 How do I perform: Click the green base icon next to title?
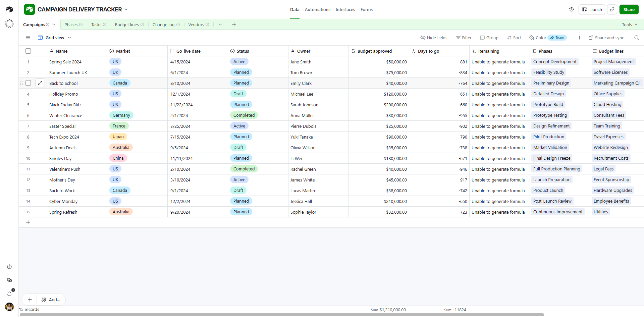coord(30,9)
